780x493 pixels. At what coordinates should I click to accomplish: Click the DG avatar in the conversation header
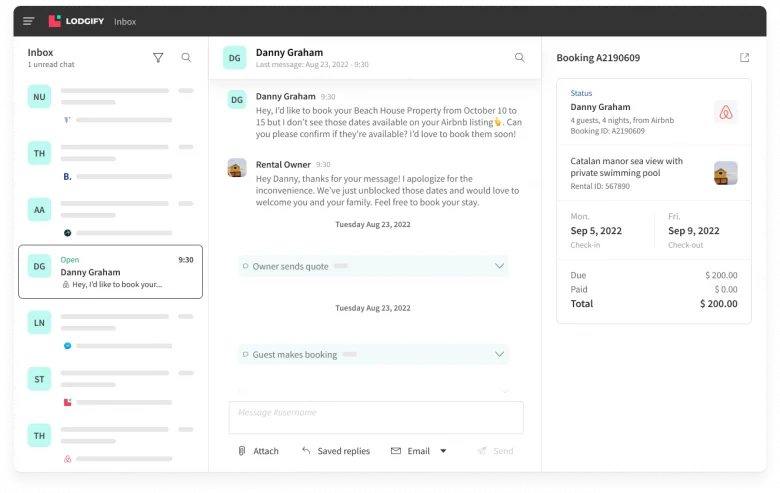pos(234,58)
